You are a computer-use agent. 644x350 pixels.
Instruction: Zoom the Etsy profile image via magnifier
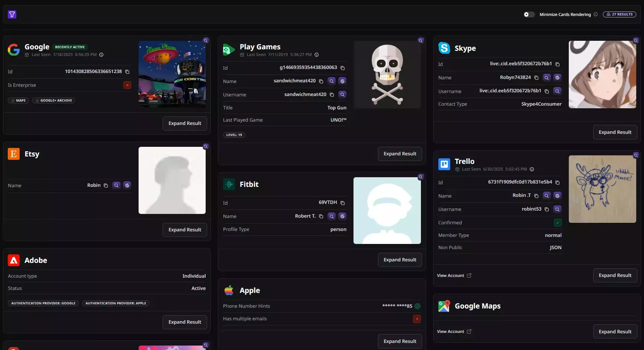(x=206, y=146)
